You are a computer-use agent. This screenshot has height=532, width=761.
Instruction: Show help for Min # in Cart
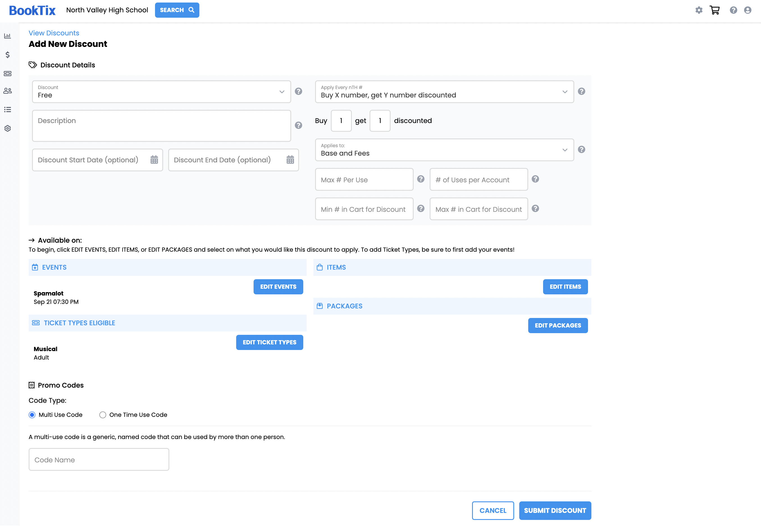click(x=421, y=208)
